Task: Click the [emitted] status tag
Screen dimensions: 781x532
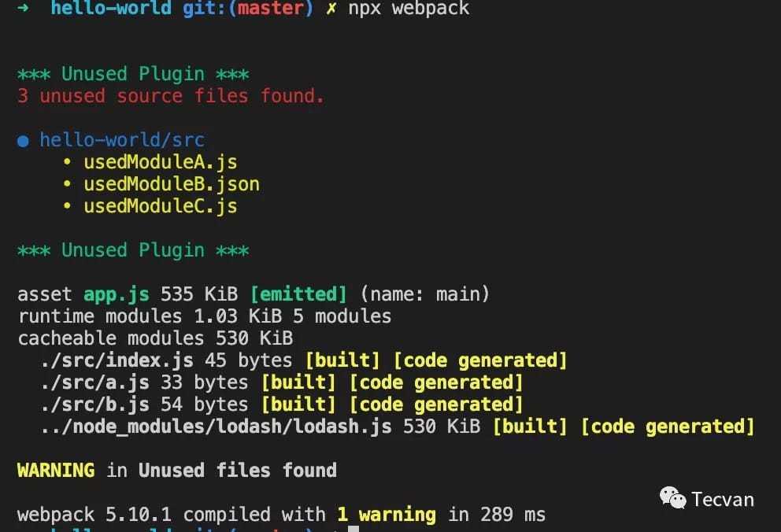Action: 298,294
